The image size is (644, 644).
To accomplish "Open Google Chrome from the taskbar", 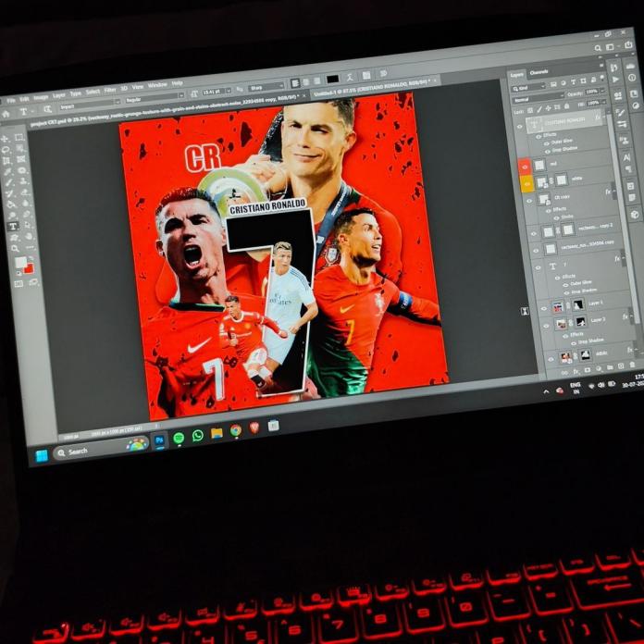I will [x=236, y=430].
